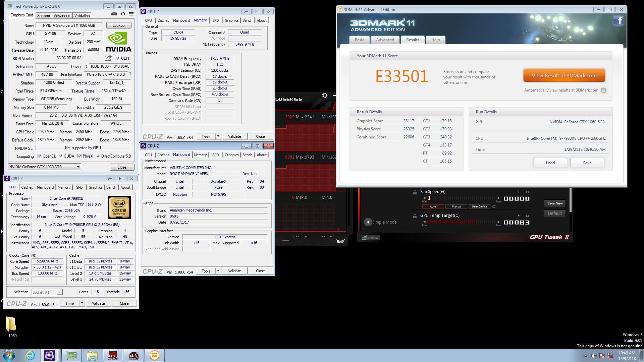Click Fan Speed increase arrow
This screenshot has width=644, height=362.
coord(498,198)
